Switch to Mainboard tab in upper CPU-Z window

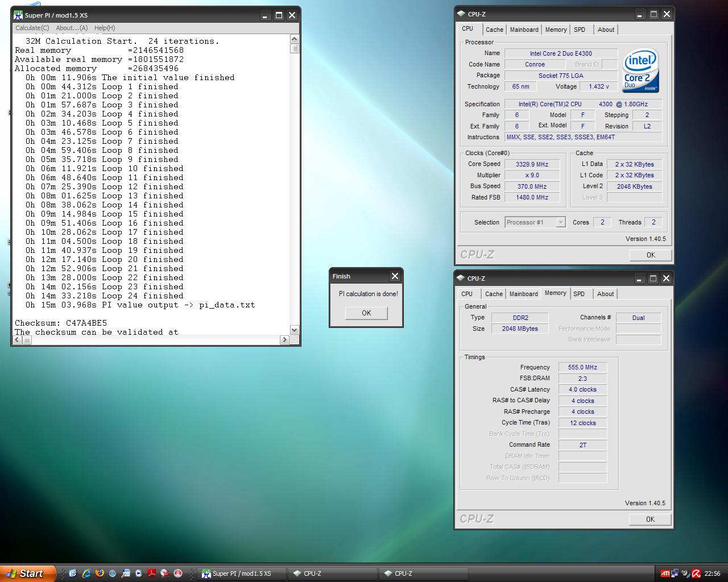tap(524, 30)
